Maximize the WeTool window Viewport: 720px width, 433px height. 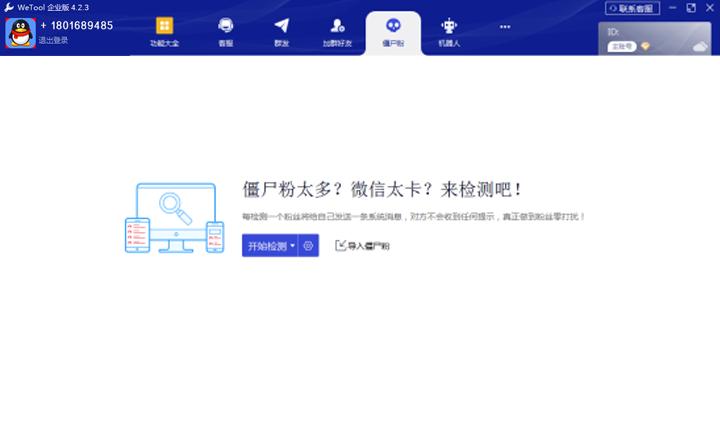coord(691,8)
